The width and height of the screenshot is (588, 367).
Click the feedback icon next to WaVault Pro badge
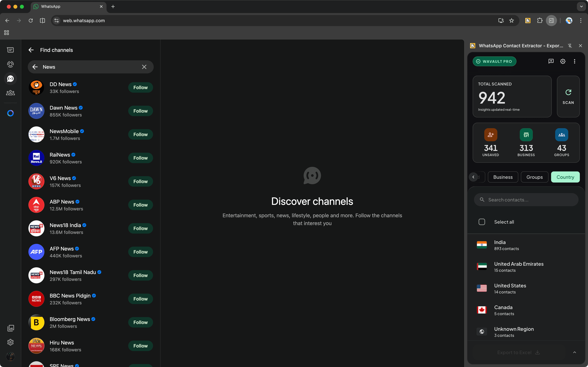pos(551,61)
